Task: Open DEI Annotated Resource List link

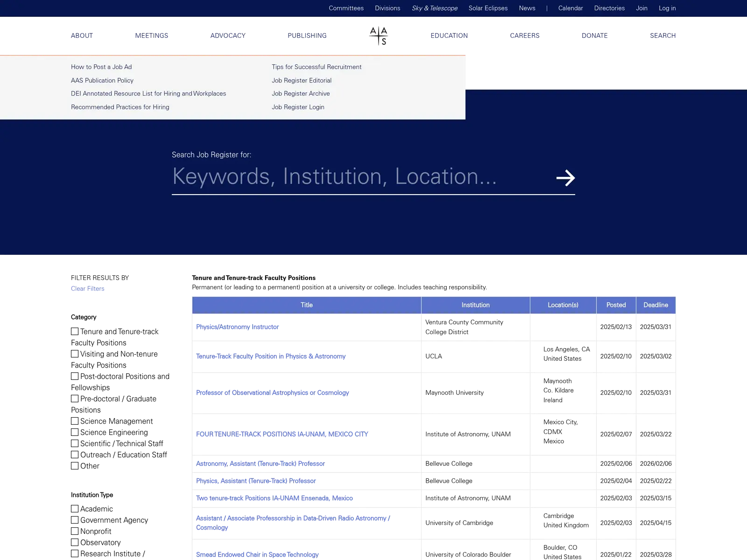Action: tap(148, 93)
